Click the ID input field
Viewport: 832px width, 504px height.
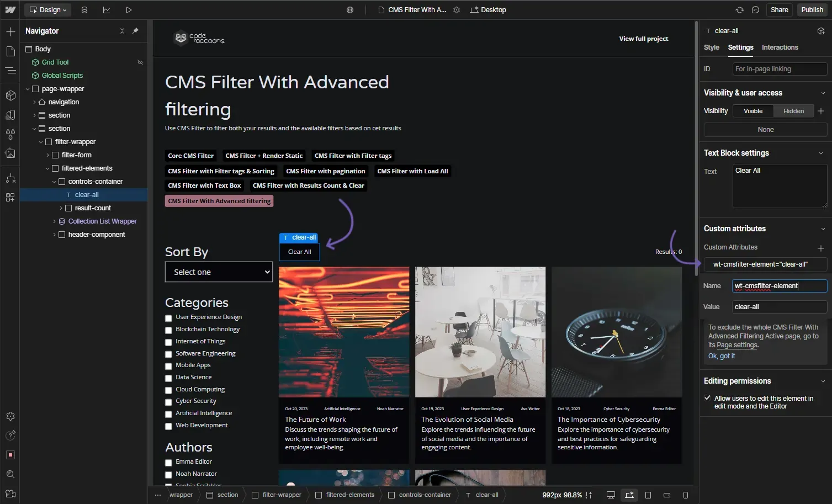[x=780, y=69]
